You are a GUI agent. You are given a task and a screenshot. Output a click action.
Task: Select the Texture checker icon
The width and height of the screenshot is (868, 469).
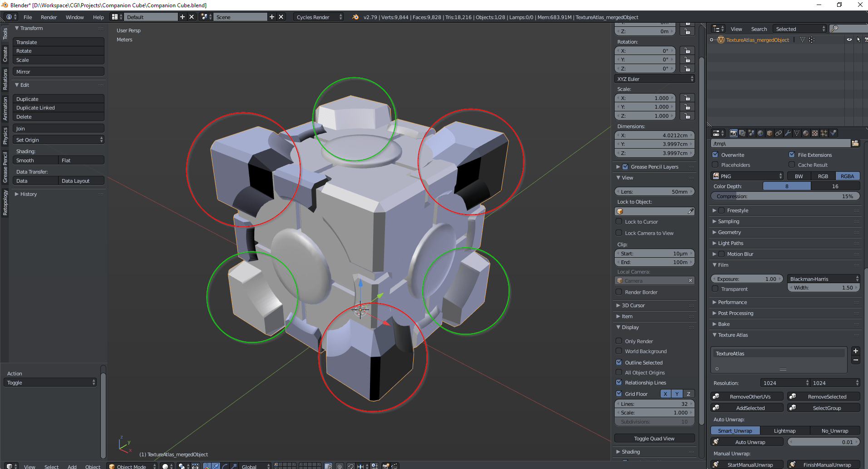815,133
